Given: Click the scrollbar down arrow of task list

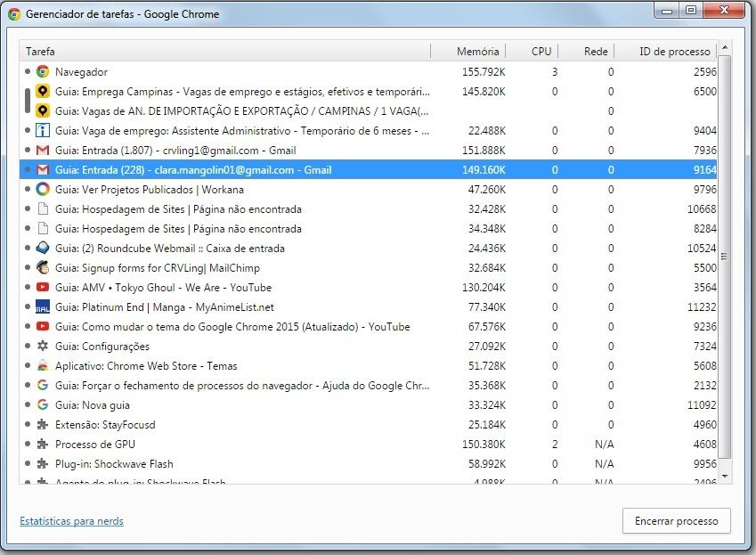Looking at the screenshot, I should pyautogui.click(x=725, y=477).
